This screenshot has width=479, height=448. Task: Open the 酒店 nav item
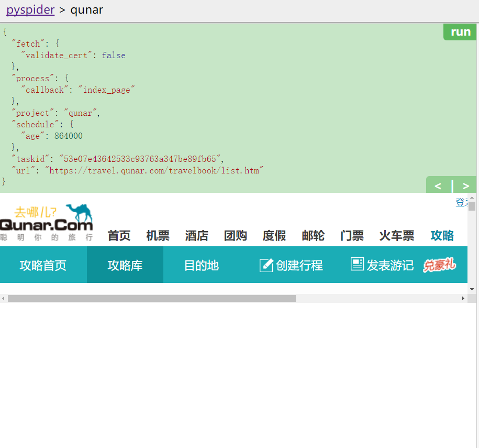point(196,236)
